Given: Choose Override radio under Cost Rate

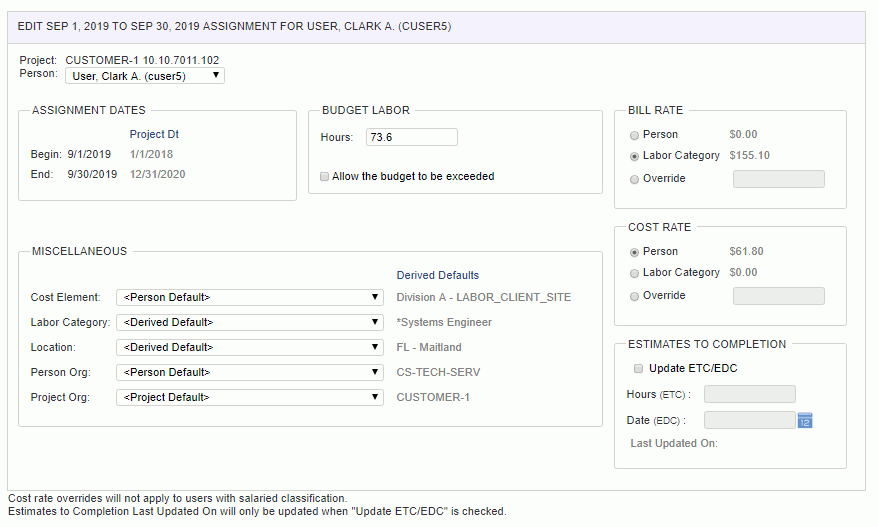Looking at the screenshot, I should (x=634, y=296).
